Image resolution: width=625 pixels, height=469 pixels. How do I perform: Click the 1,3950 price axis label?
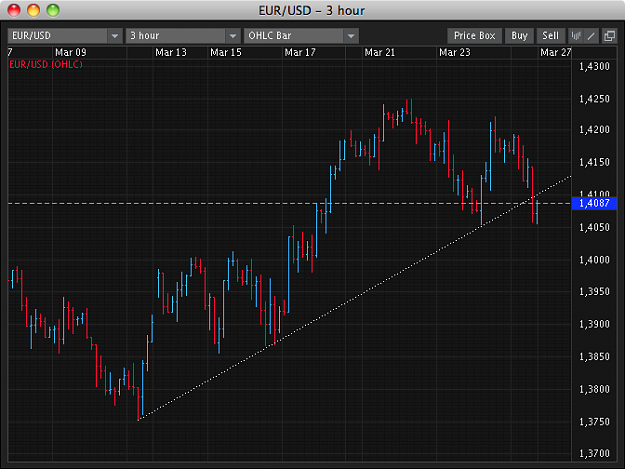[x=594, y=291]
